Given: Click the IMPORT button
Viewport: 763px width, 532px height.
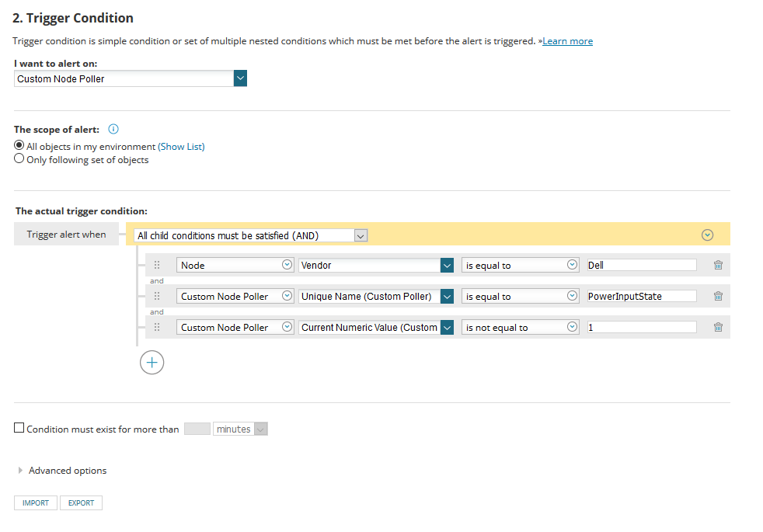Looking at the screenshot, I should coord(36,502).
